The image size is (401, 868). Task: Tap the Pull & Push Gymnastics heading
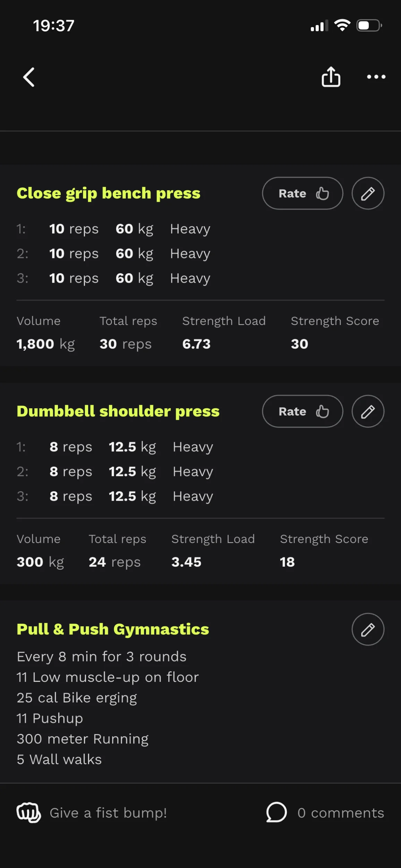click(113, 629)
